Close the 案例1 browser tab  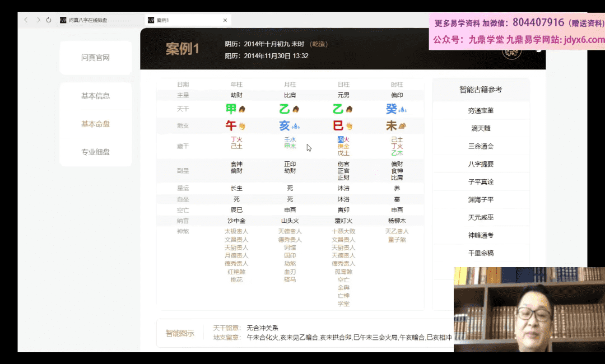(x=225, y=20)
